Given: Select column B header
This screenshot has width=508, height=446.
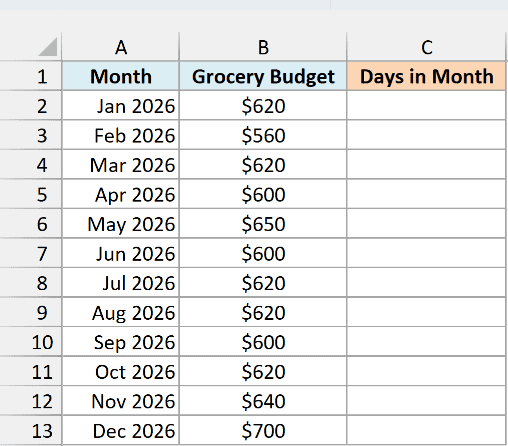Looking at the screenshot, I should point(263,47).
